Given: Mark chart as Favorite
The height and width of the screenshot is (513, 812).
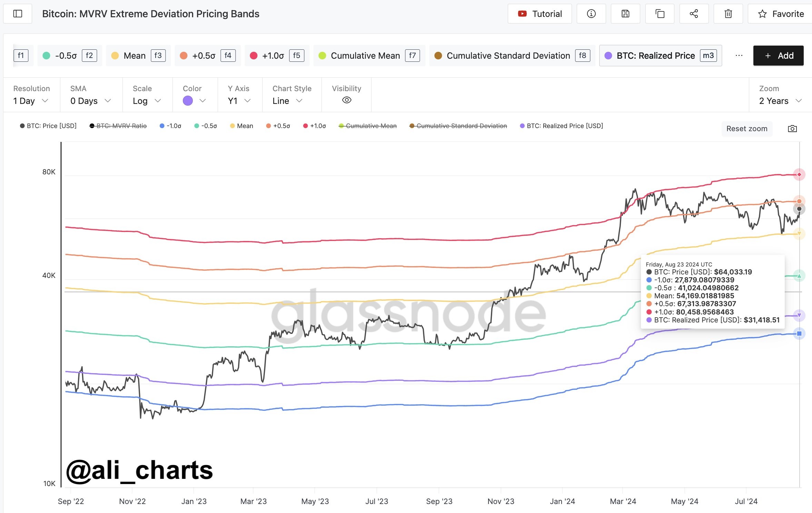Looking at the screenshot, I should (780, 14).
